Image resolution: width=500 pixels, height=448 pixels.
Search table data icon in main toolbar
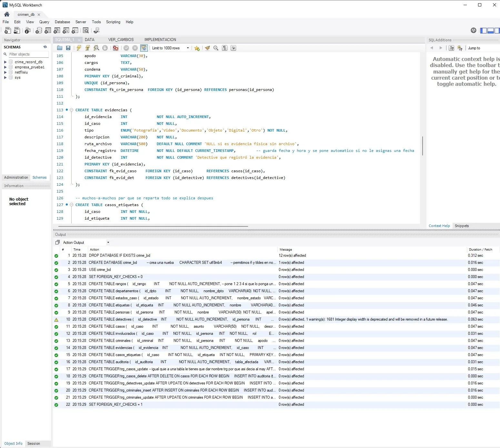(x=86, y=30)
